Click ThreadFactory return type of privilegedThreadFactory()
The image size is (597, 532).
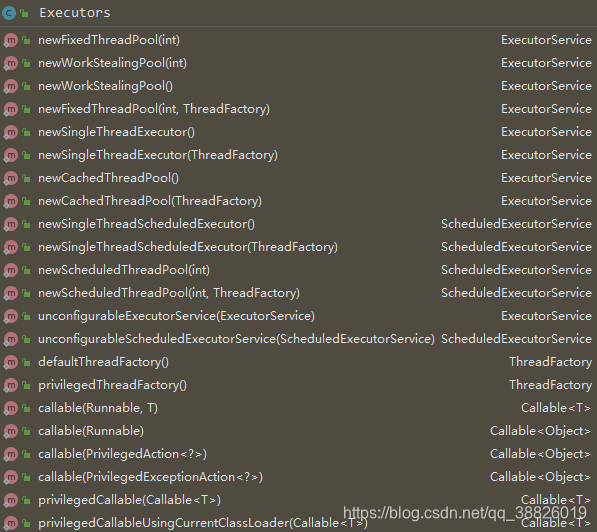click(551, 385)
